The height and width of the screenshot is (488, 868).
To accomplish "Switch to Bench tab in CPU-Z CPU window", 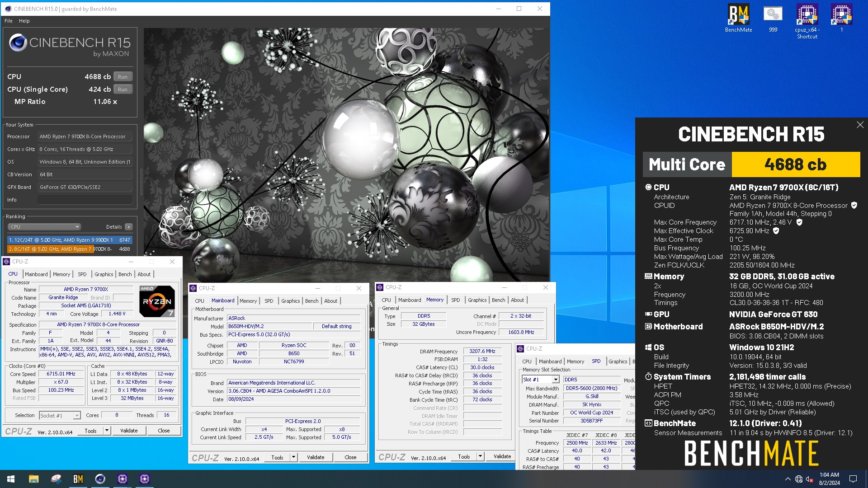I will 125,274.
